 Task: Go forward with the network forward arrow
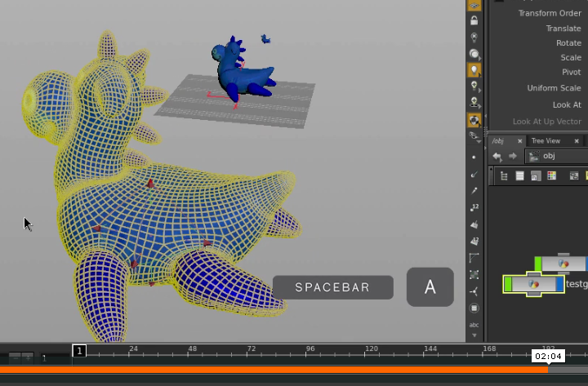(x=512, y=156)
